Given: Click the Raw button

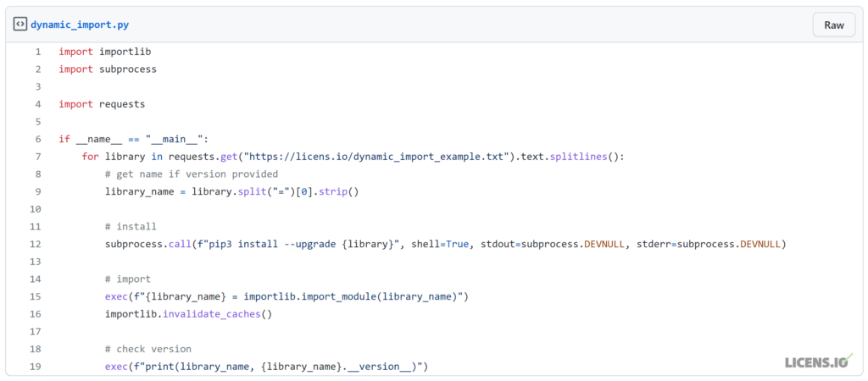Looking at the screenshot, I should click(x=834, y=25).
